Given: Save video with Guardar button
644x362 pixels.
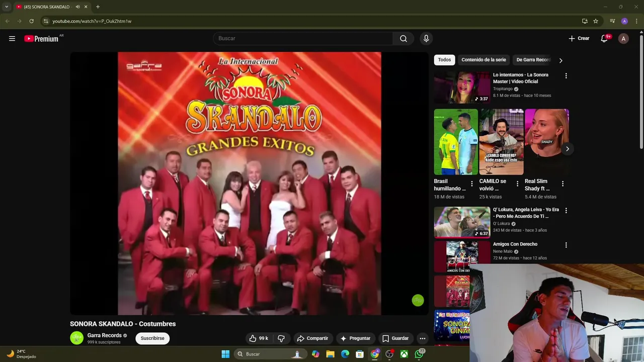Looking at the screenshot, I should point(395,338).
